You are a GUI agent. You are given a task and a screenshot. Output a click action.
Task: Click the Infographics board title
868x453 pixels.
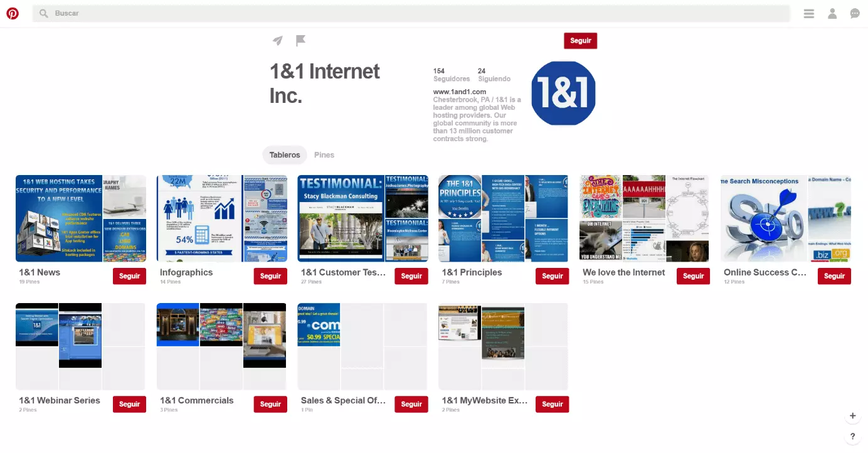point(186,272)
